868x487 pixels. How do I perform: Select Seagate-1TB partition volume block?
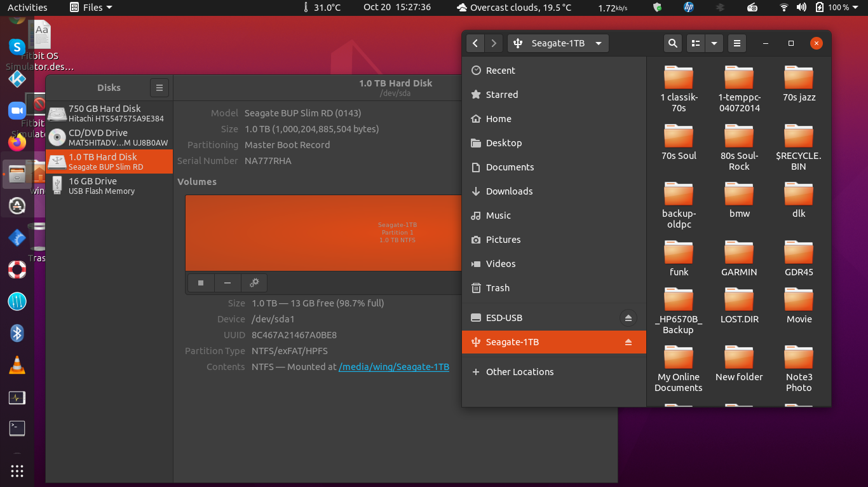tap(324, 233)
